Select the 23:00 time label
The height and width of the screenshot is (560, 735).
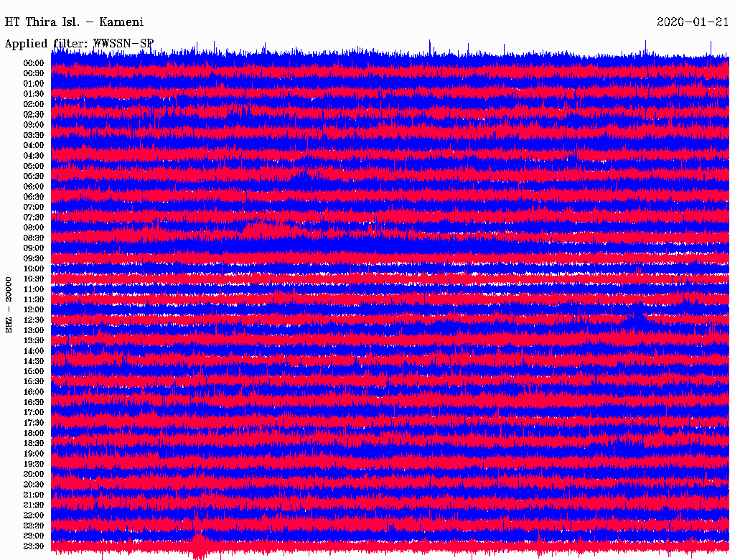pyautogui.click(x=34, y=536)
